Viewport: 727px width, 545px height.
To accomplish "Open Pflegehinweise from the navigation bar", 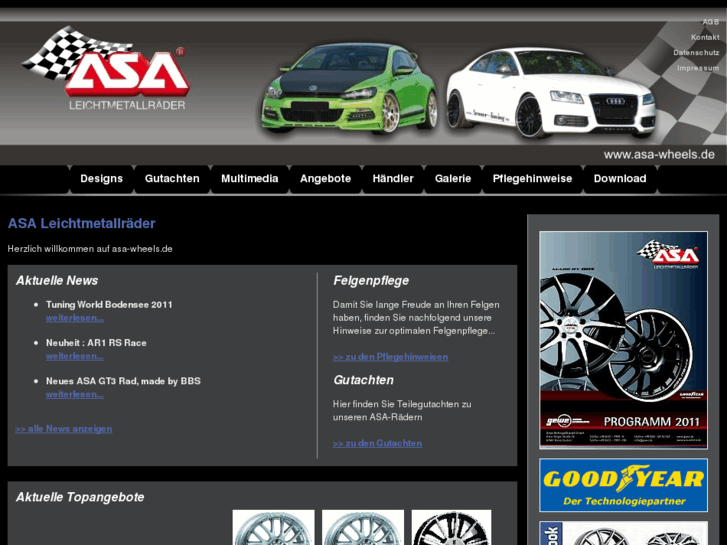I will 532,179.
